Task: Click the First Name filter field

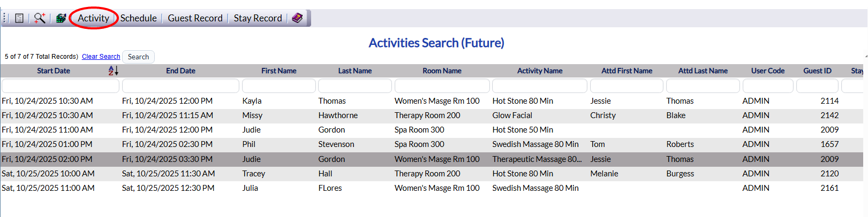Action: coord(279,86)
